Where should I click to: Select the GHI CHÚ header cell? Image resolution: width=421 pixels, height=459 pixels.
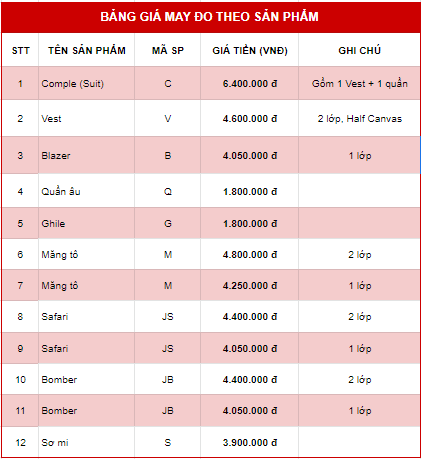coord(359,50)
